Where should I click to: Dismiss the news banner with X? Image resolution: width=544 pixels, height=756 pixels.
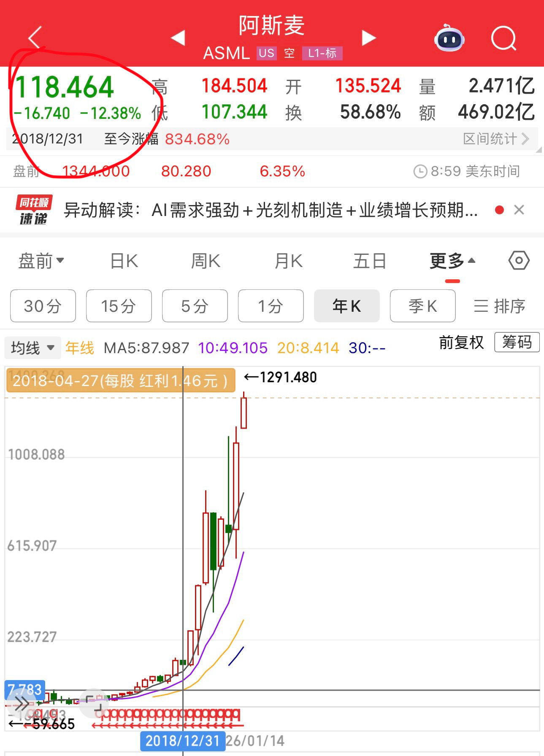(519, 210)
